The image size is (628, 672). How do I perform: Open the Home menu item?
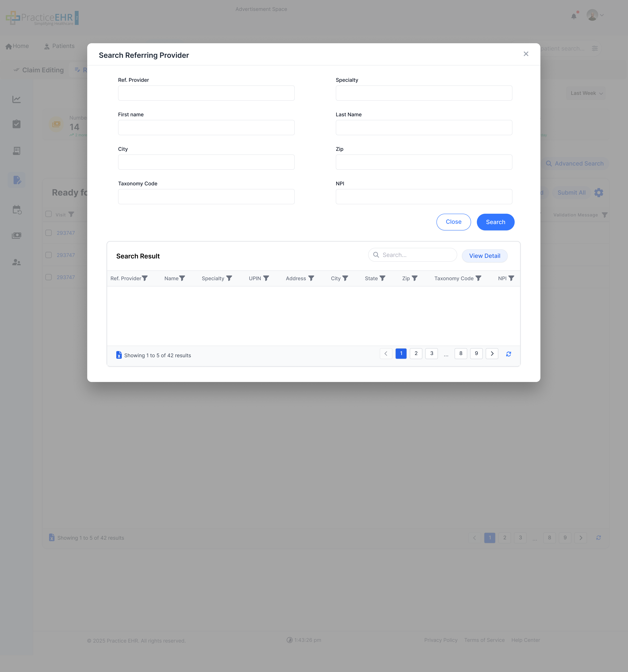(x=17, y=46)
